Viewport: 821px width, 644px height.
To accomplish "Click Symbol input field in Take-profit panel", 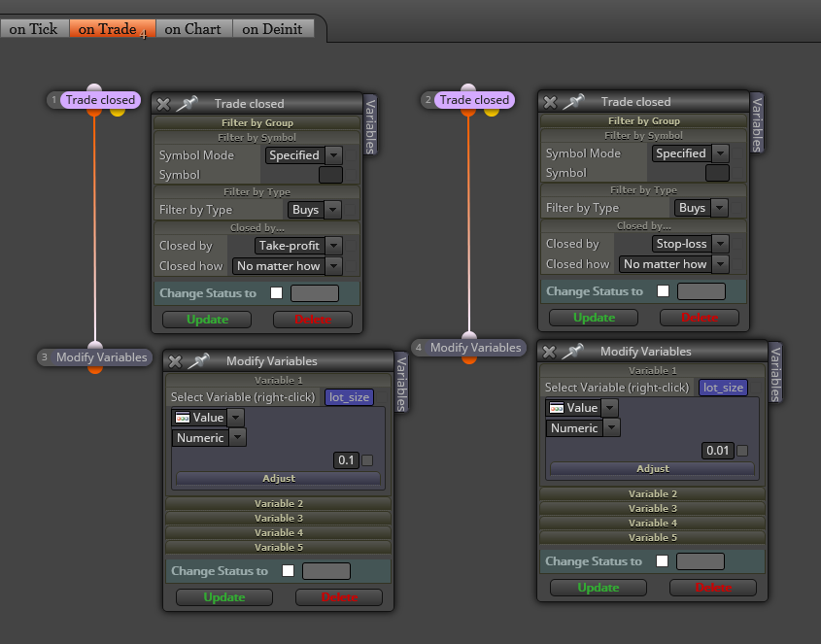I will (x=330, y=175).
